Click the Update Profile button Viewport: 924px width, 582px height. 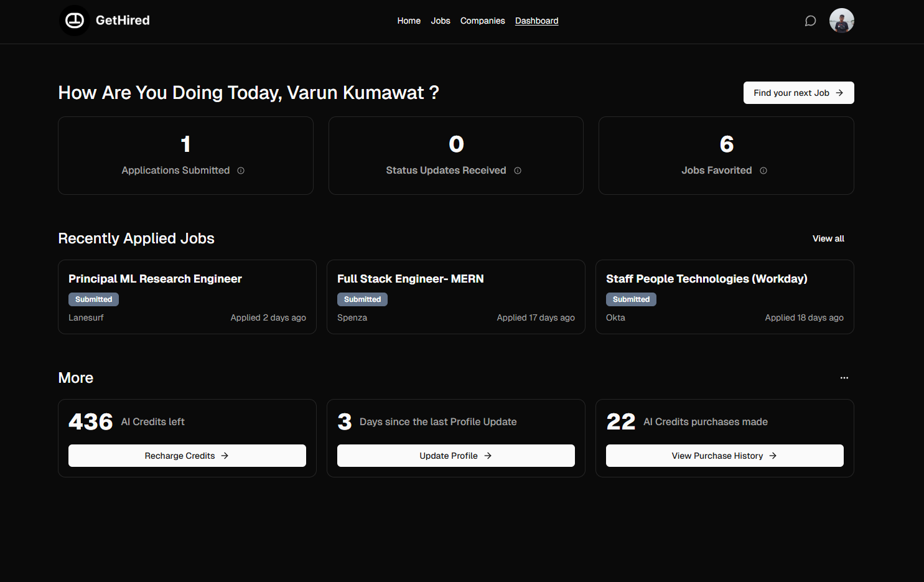455,455
